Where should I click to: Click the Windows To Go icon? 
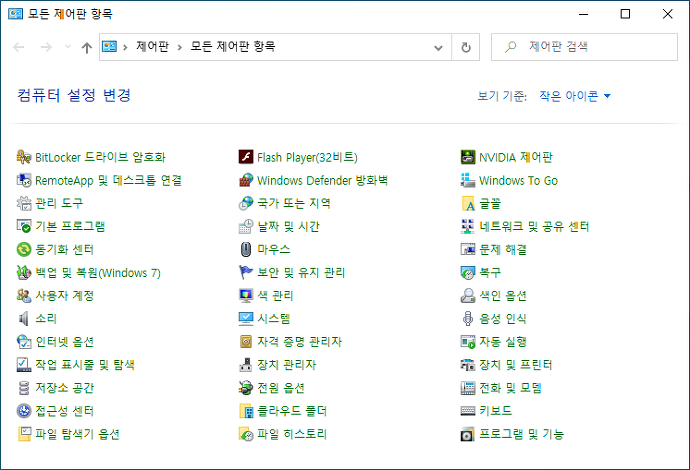[x=468, y=180]
